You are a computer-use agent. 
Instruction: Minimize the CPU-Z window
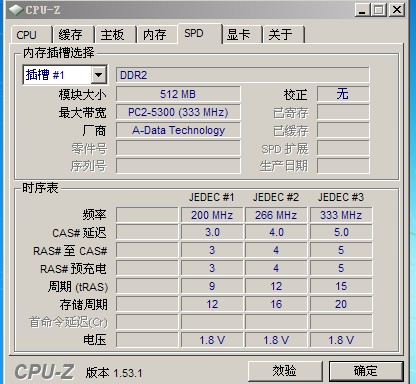(362, 10)
